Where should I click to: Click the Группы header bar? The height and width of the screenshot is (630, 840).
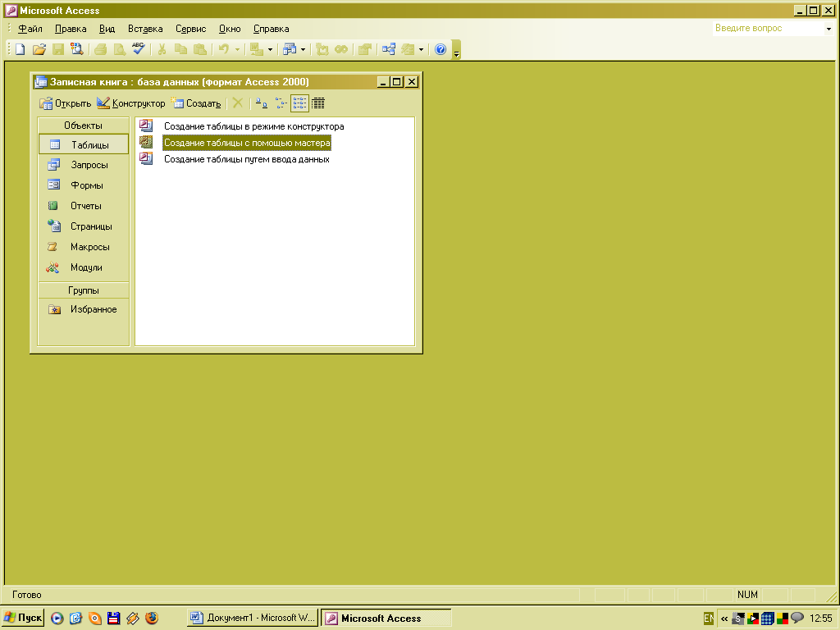(84, 290)
